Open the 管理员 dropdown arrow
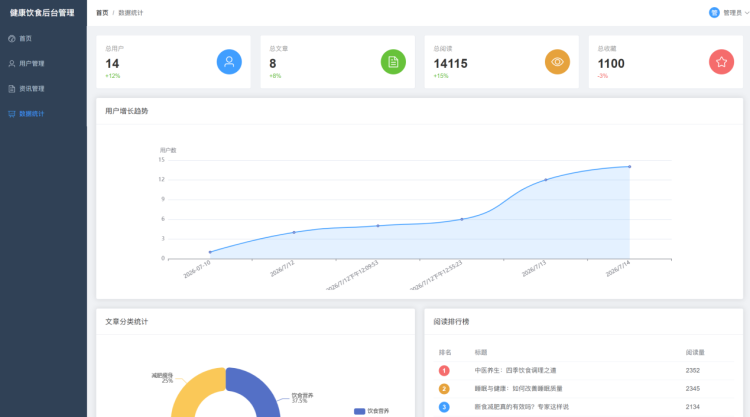The height and width of the screenshot is (417, 750). tap(747, 13)
